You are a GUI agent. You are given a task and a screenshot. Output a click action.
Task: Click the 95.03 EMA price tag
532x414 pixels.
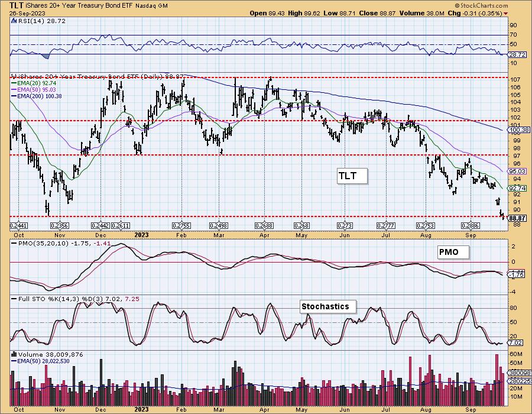tap(517, 172)
